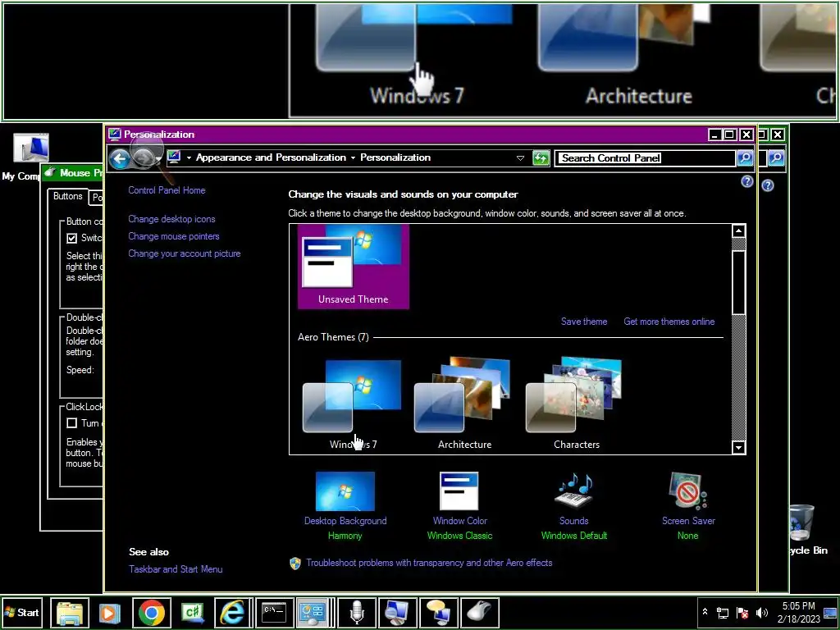Click Get more themes online link
The image size is (840, 630).
click(669, 322)
